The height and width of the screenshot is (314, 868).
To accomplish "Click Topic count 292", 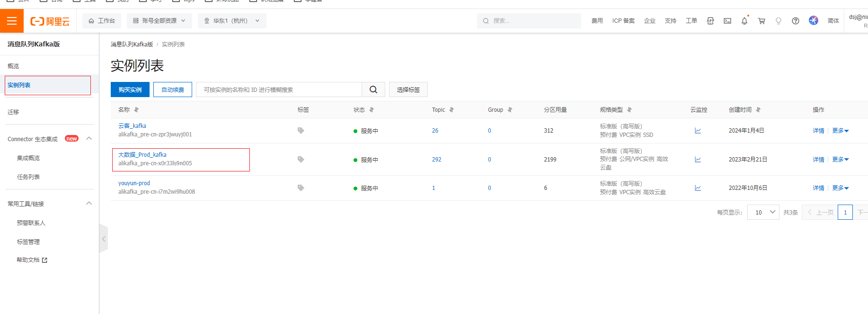I will point(436,160).
